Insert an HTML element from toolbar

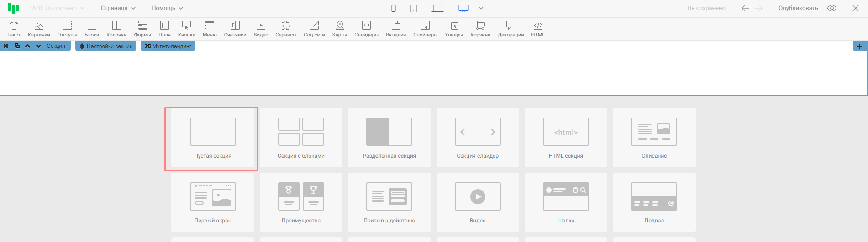tap(538, 28)
